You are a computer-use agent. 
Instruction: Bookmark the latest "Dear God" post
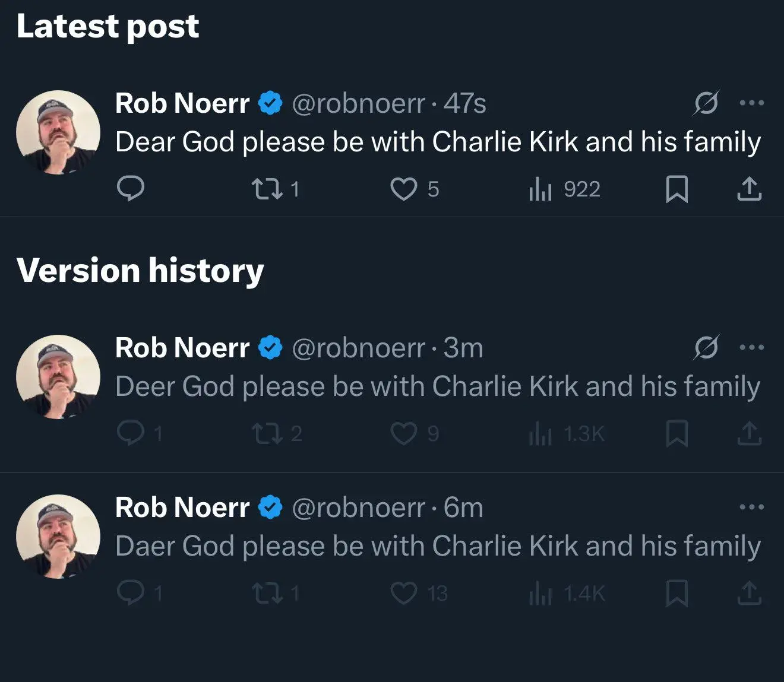coord(677,189)
